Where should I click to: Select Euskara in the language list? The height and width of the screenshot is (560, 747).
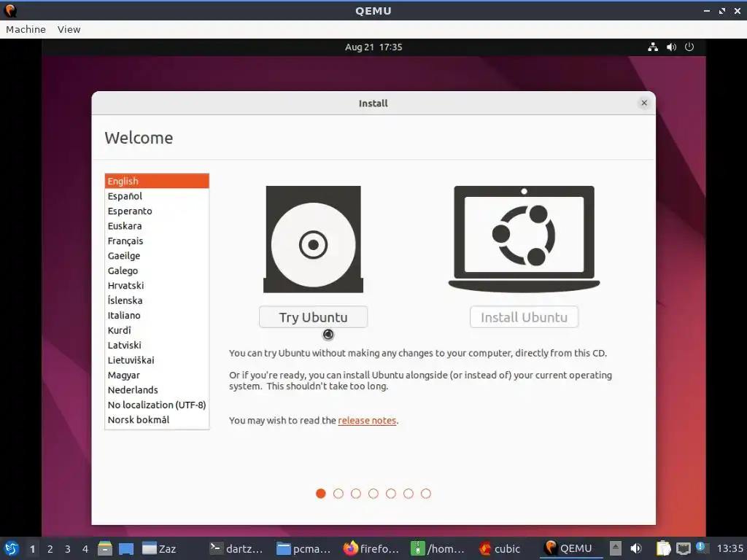point(157,226)
